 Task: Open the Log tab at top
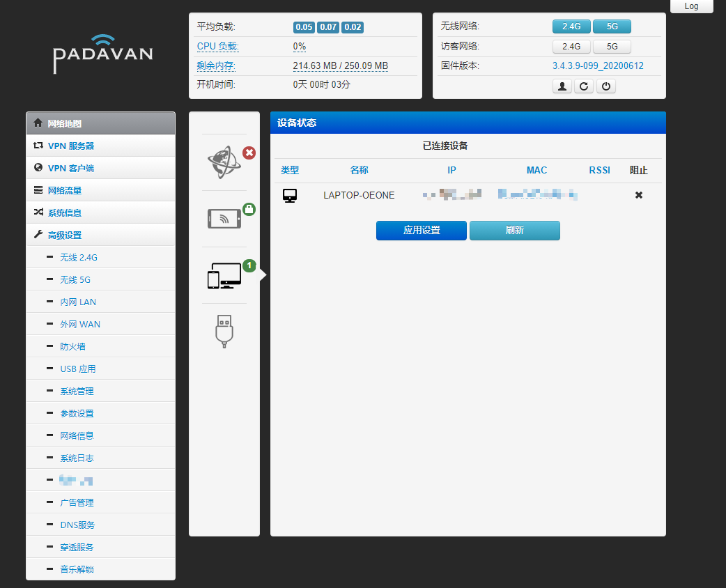(691, 6)
